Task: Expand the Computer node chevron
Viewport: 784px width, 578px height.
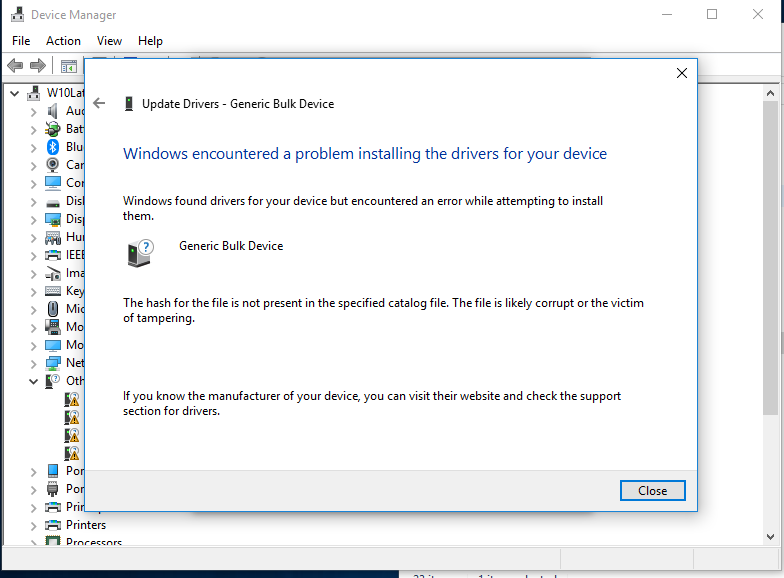Action: pos(34,184)
